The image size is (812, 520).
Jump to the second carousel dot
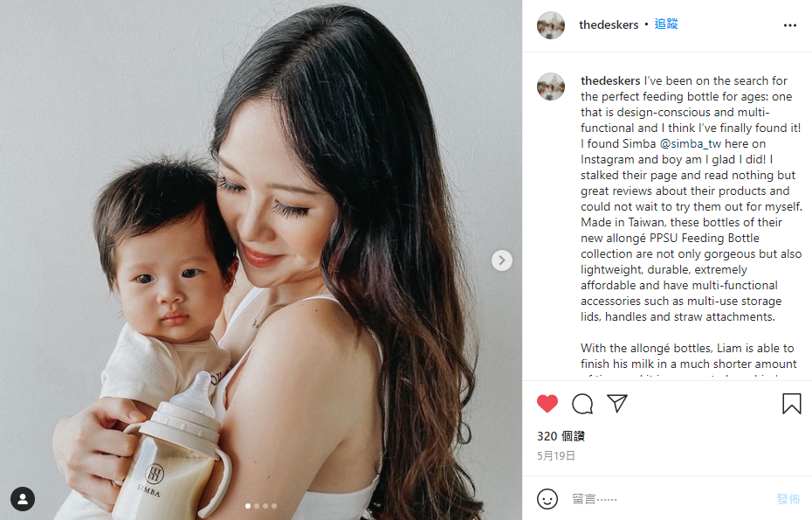257,506
